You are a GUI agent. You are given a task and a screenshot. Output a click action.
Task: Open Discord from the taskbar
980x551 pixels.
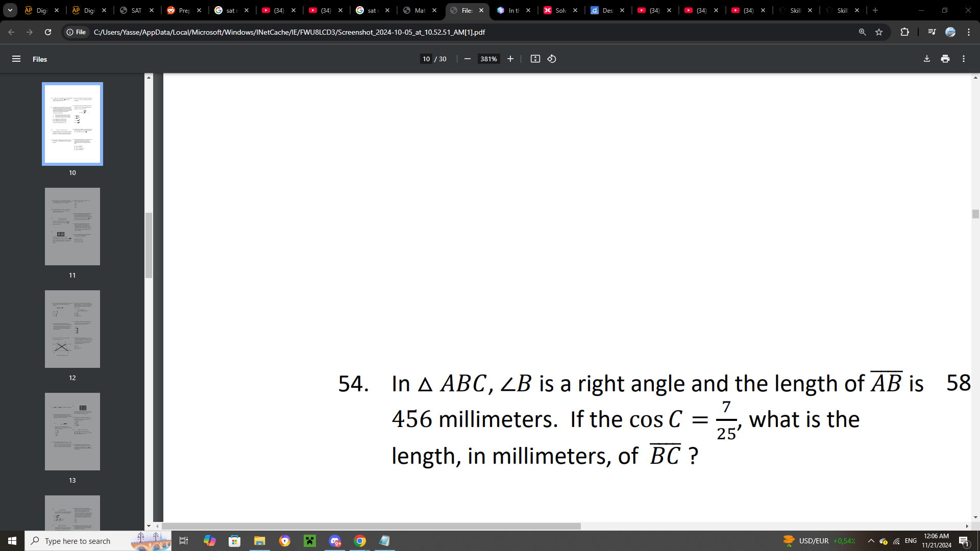click(x=335, y=541)
